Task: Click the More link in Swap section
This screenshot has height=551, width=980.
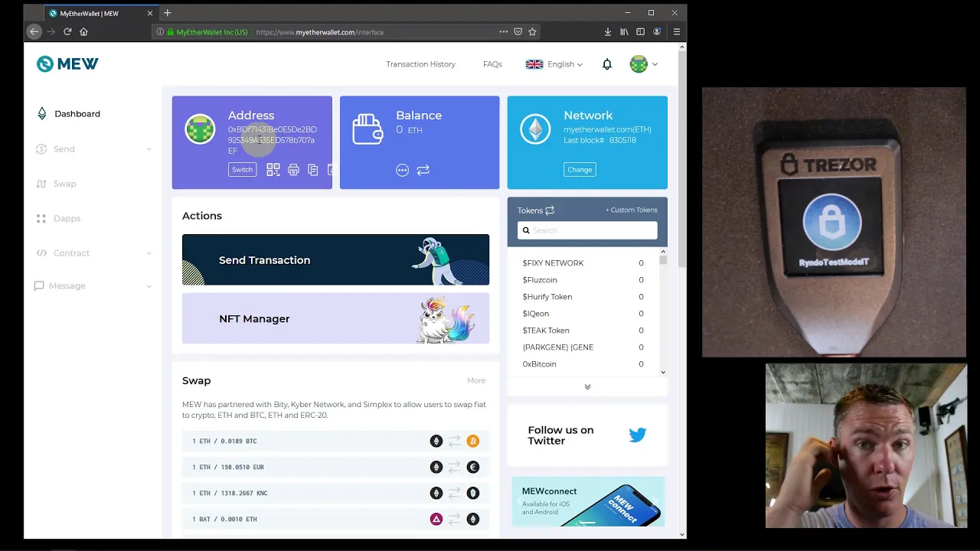Action: click(x=476, y=380)
